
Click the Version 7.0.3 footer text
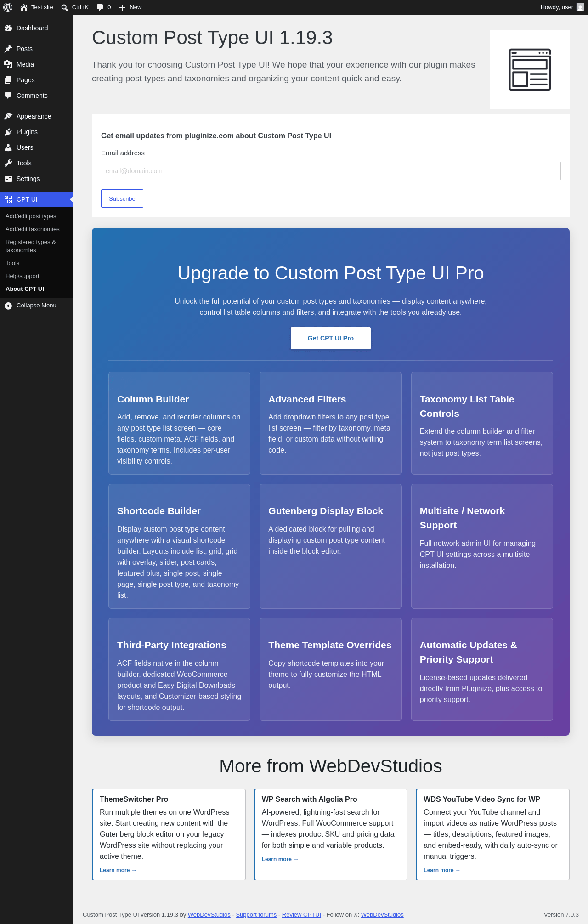pos(561,914)
